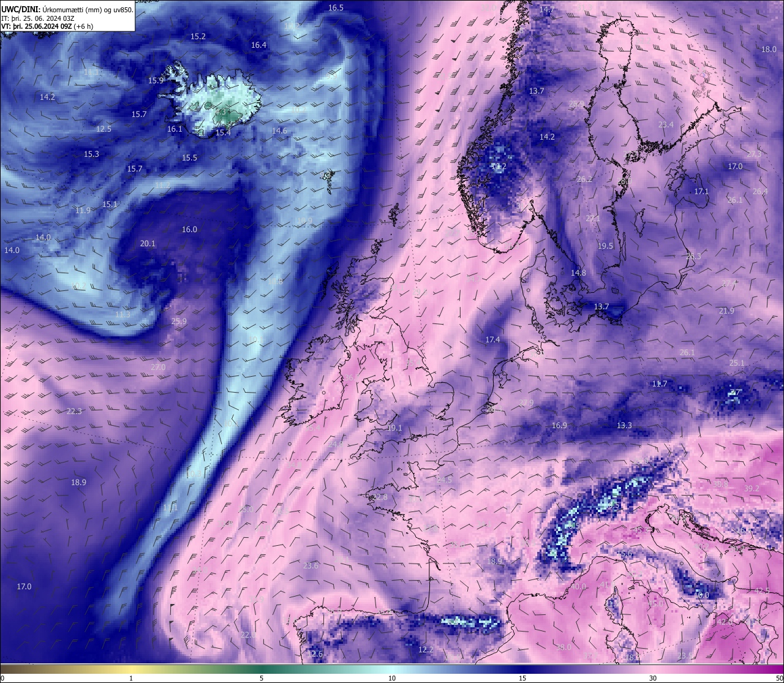Click the 25.1 value label
Screen dimensions: 784x683
pos(737,363)
